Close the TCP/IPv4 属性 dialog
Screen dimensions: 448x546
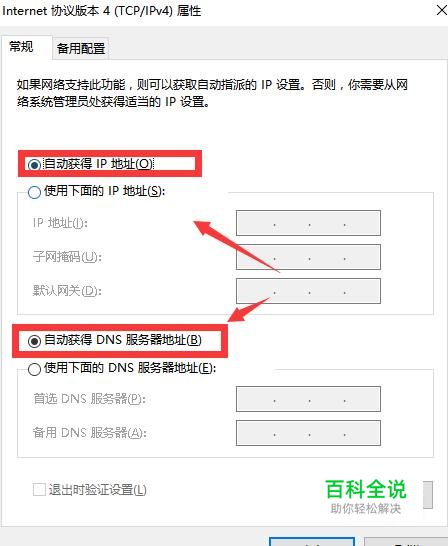click(441, 10)
